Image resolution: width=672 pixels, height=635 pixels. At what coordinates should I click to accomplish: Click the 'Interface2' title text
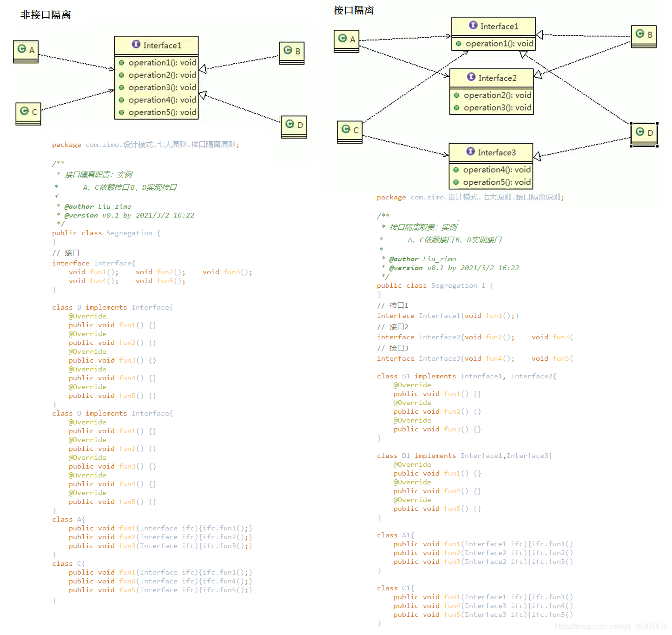[497, 78]
